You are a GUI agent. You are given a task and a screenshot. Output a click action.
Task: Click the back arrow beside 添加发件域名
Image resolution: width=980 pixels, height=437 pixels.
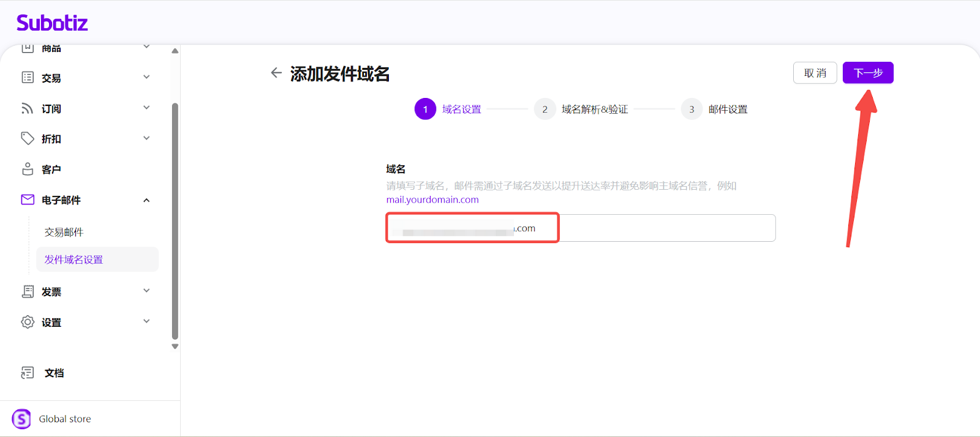click(276, 73)
